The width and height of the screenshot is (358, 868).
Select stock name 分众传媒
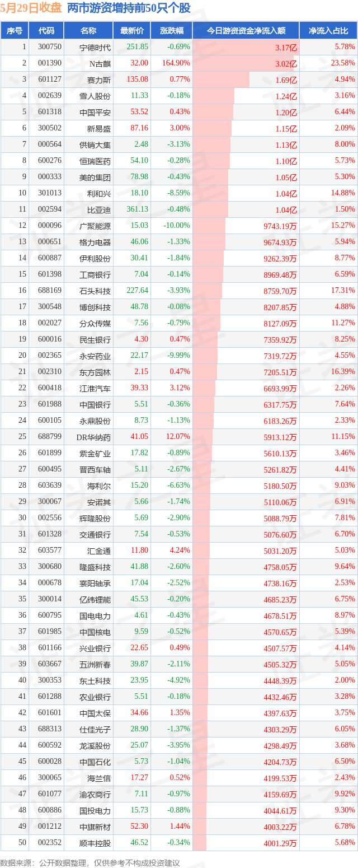(x=95, y=323)
